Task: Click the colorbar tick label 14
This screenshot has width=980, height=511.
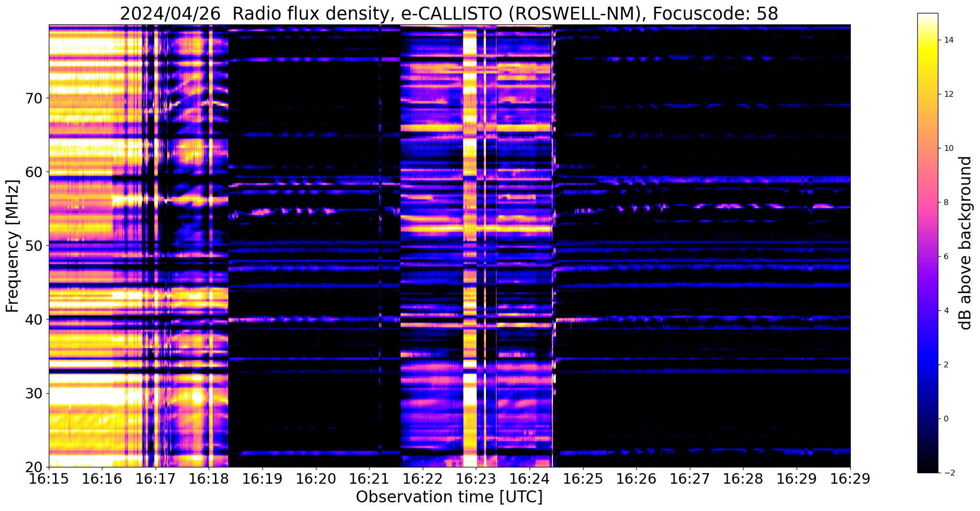Action: [x=948, y=40]
